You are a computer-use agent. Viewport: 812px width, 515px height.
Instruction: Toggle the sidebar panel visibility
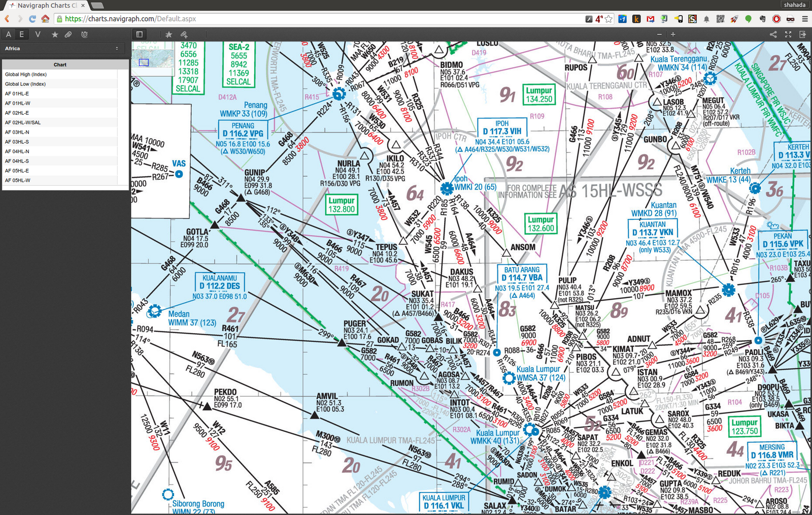coord(140,35)
